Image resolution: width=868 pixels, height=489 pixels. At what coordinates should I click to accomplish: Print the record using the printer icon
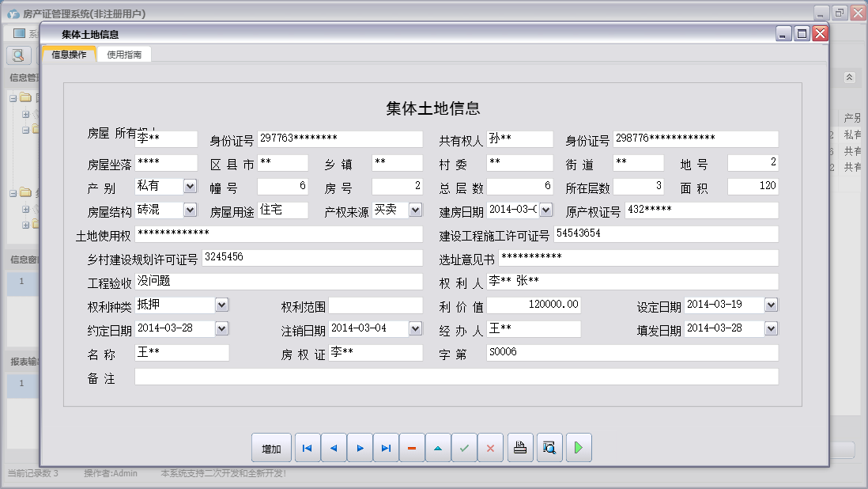click(520, 448)
